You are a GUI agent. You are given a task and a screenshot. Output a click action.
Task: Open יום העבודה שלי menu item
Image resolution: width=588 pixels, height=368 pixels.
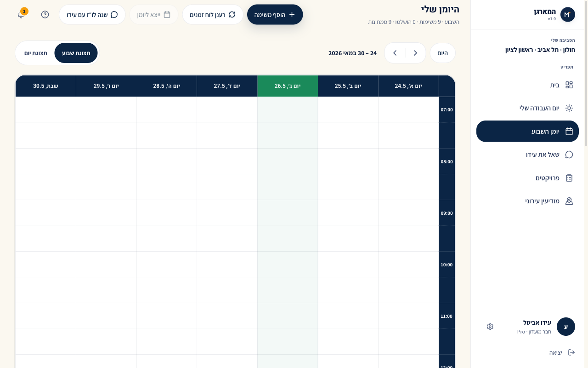527,108
